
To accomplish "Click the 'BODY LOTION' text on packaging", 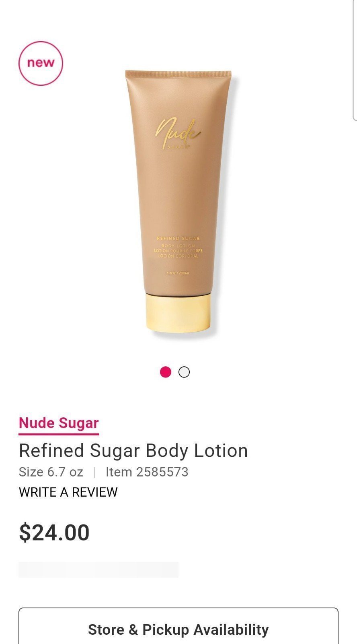I will (178, 246).
